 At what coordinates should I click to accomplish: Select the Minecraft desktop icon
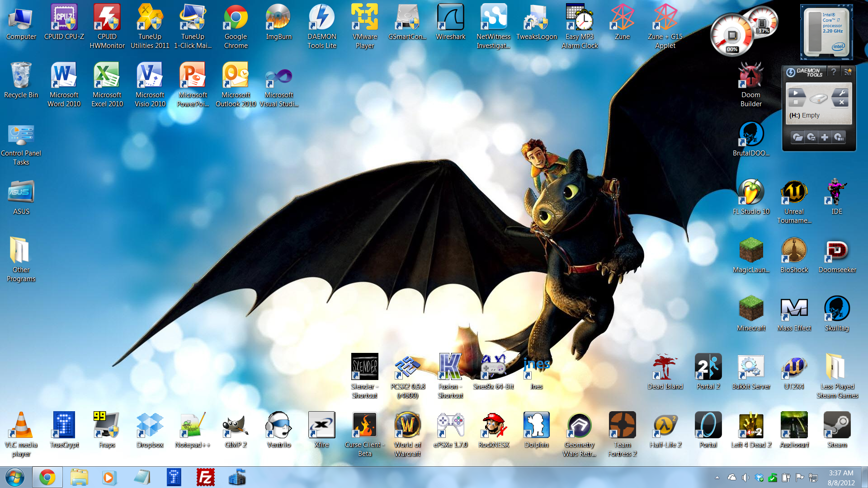[x=751, y=309]
